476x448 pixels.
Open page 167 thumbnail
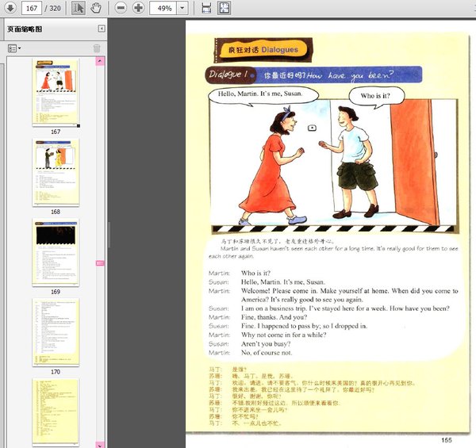56,90
